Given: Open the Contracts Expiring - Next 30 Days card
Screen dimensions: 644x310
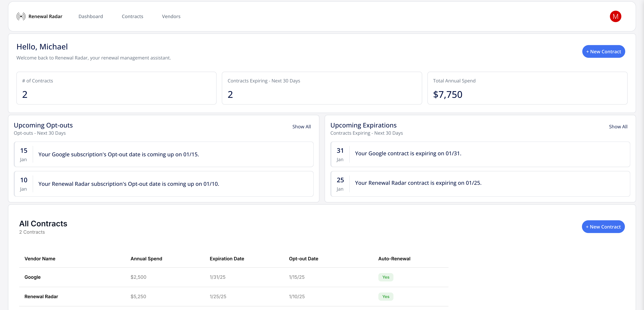Looking at the screenshot, I should click(x=322, y=88).
